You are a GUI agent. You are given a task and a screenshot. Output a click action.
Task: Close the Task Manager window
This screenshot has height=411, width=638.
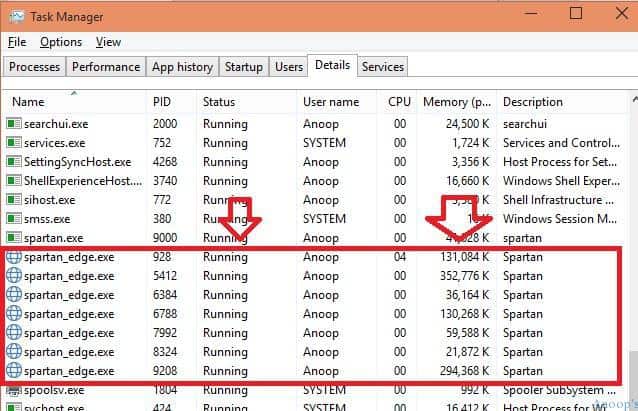click(622, 14)
